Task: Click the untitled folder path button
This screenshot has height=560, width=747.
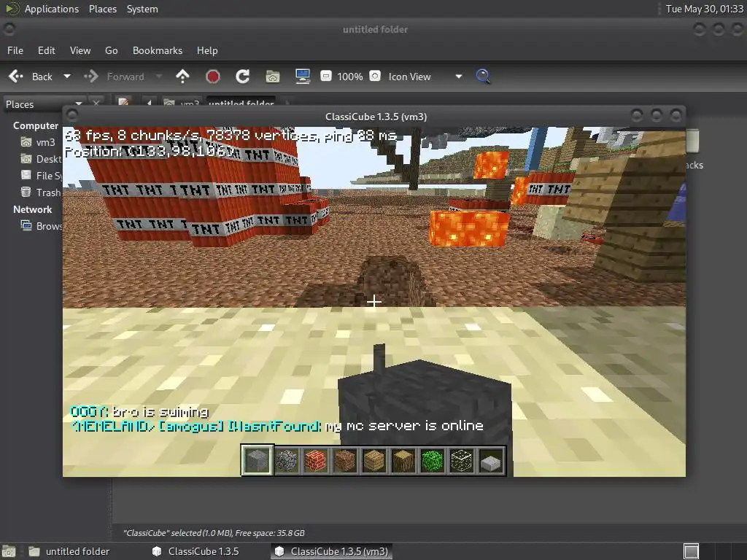Action: (241, 103)
